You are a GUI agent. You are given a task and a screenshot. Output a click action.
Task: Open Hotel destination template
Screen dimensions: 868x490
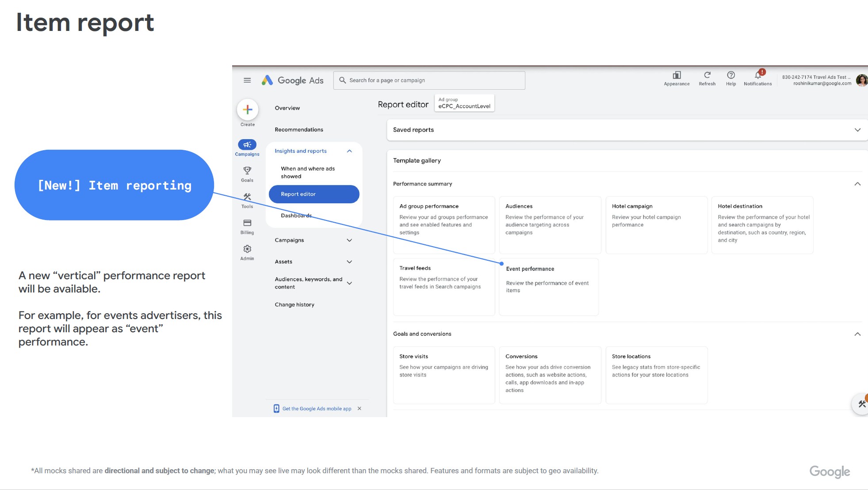pyautogui.click(x=762, y=225)
